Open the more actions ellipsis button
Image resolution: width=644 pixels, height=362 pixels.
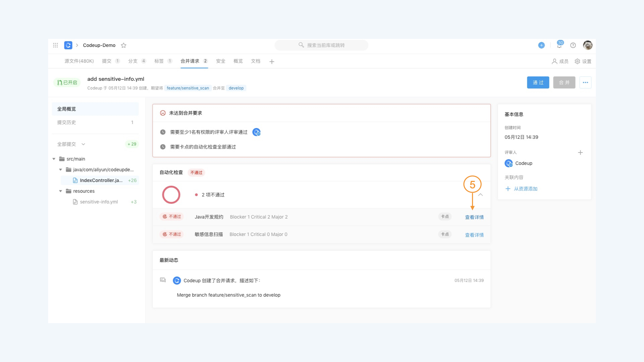point(585,82)
